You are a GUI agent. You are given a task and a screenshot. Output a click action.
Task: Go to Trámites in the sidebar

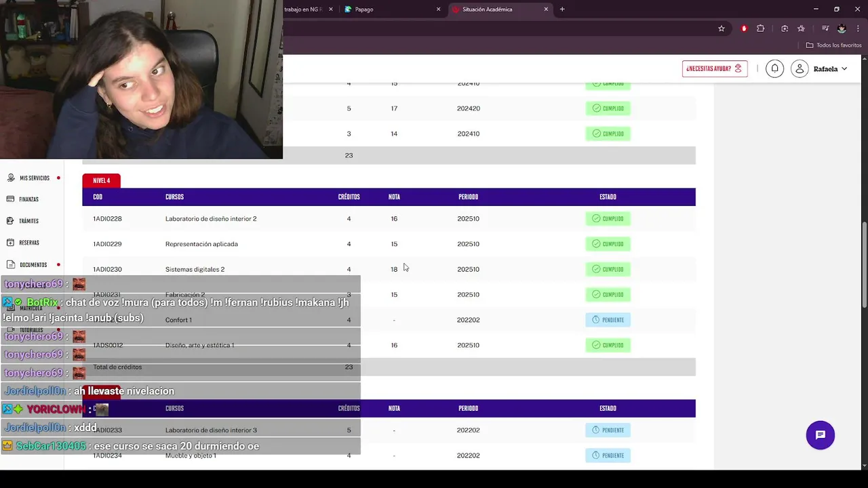pos(23,221)
